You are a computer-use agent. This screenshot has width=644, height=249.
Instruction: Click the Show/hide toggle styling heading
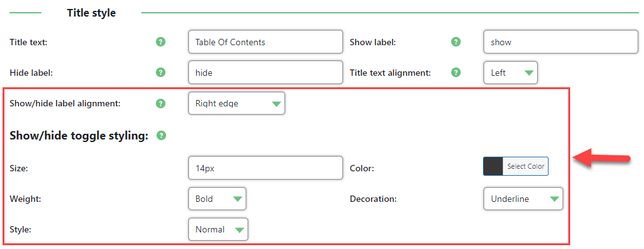(78, 136)
